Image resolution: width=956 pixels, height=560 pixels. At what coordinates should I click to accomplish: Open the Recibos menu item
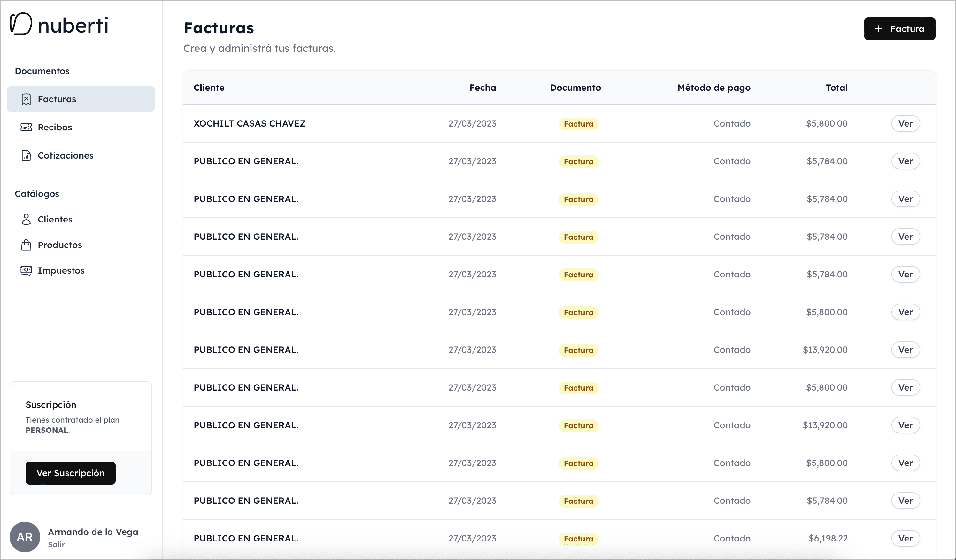click(x=55, y=128)
